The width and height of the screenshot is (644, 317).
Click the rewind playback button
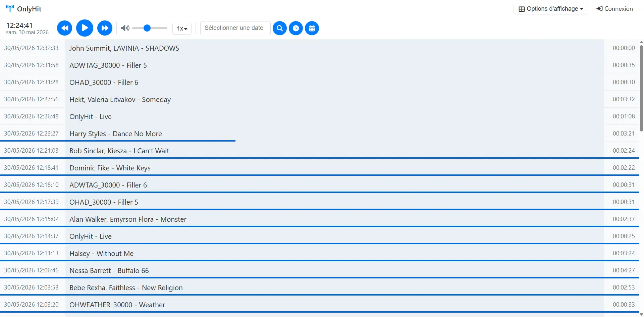click(65, 28)
